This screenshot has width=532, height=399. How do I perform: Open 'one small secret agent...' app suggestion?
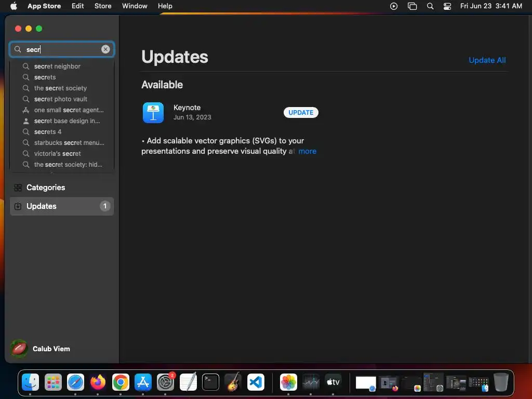(62, 110)
